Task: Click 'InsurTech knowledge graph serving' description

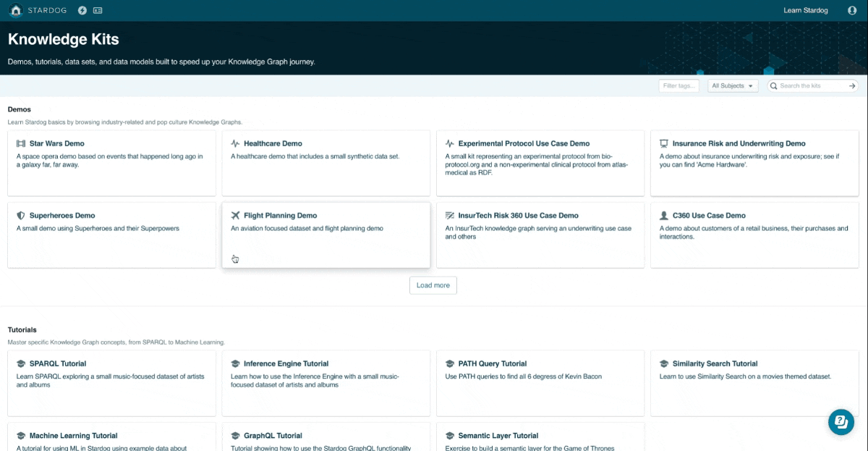Action: coord(538,232)
